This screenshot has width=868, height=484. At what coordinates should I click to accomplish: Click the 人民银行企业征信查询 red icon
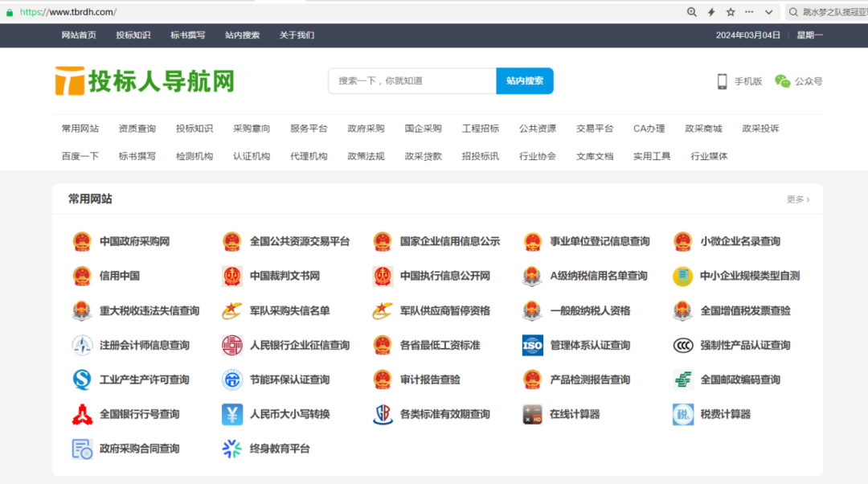(x=232, y=345)
